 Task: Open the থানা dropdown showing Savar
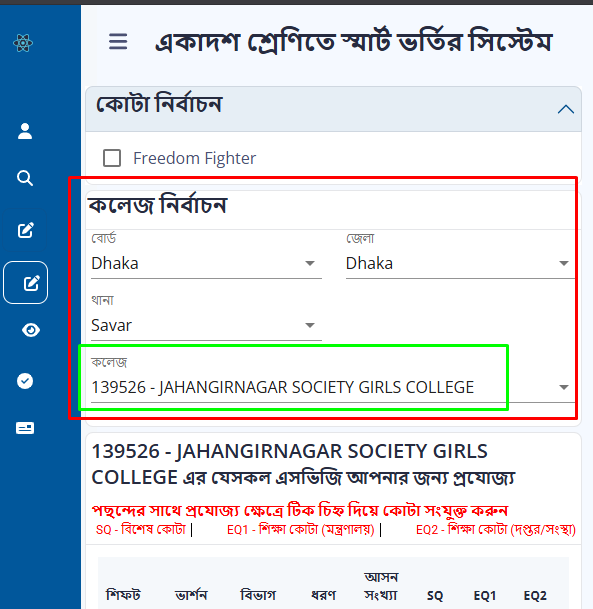[206, 325]
